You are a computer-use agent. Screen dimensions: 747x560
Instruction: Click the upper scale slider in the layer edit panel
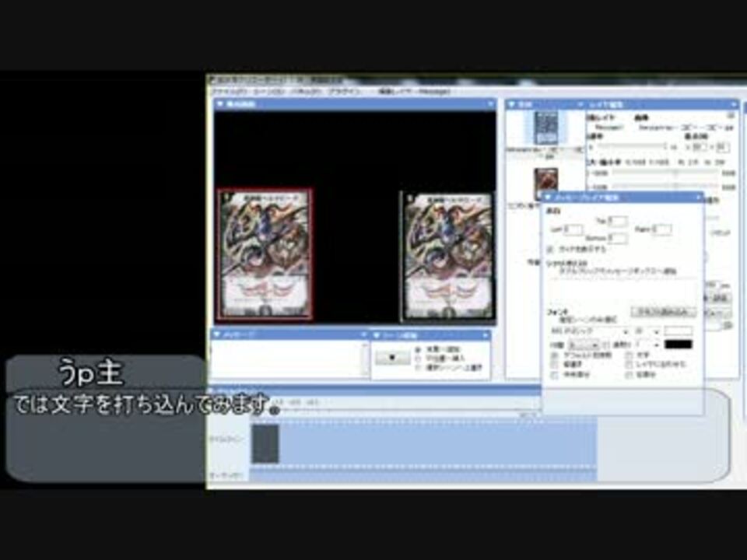point(665,173)
